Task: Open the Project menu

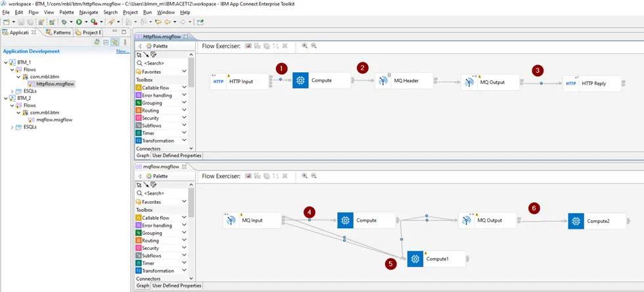Action: tap(130, 12)
